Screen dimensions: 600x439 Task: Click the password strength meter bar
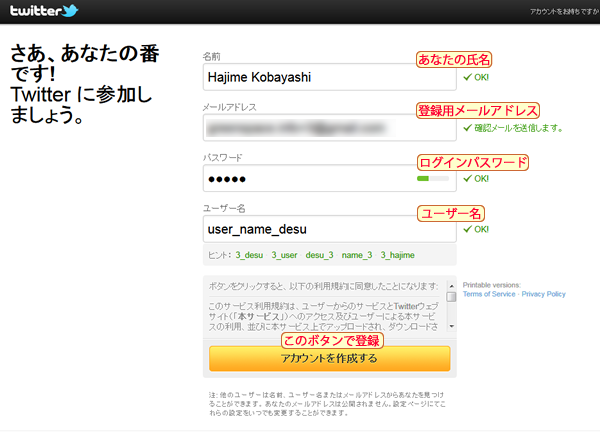[433, 178]
